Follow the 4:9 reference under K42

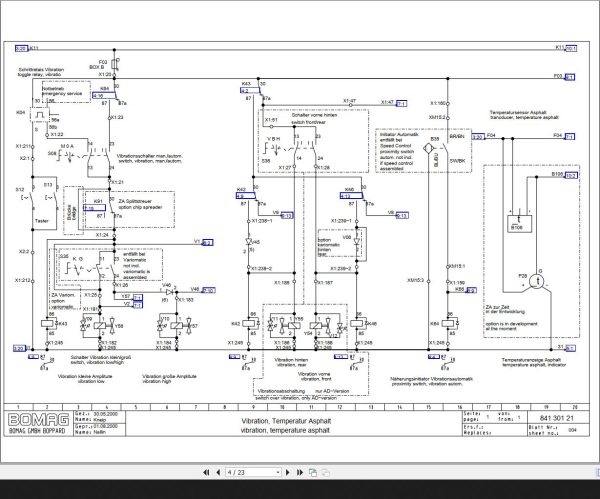tap(246, 196)
